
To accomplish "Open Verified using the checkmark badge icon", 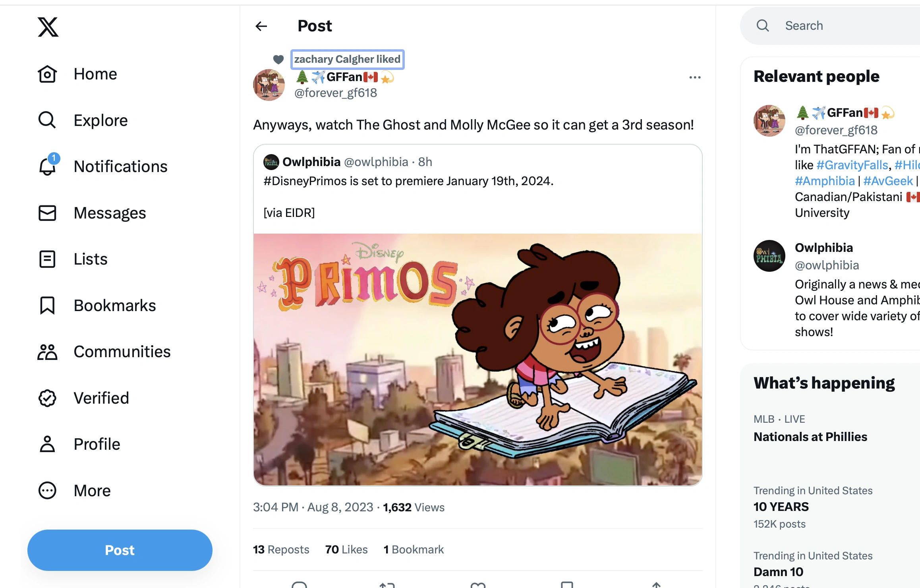I will coord(47,398).
